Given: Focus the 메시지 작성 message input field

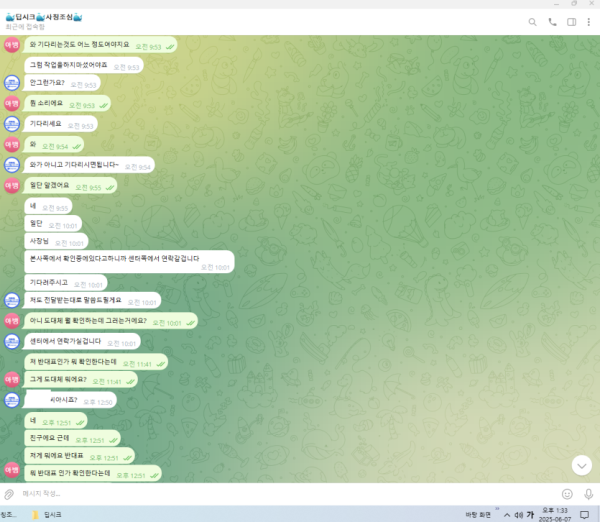Looking at the screenshot, I should pyautogui.click(x=287, y=494).
